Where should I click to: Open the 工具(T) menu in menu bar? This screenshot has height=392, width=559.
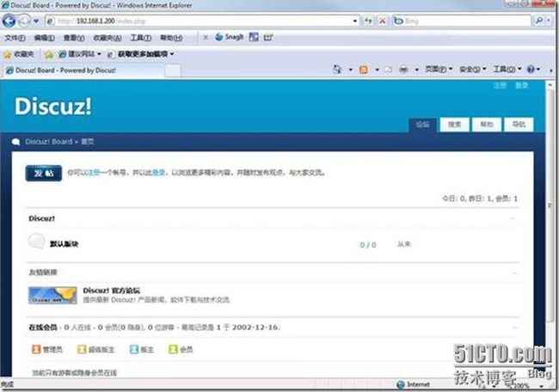(x=141, y=38)
